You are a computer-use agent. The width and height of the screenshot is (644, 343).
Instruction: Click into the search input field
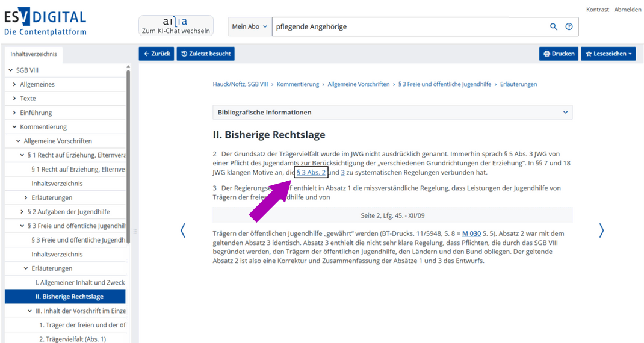[409, 26]
